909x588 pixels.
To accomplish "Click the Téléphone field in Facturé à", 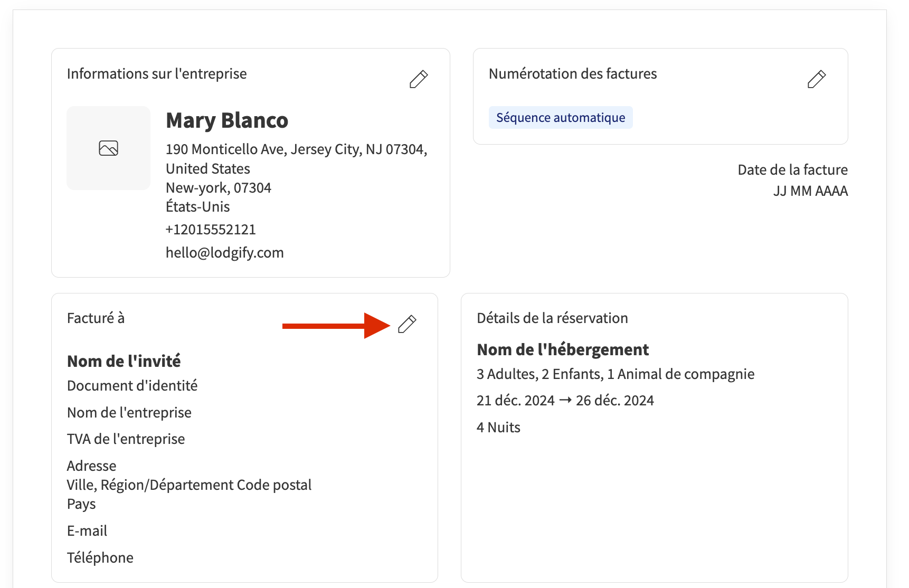I will [x=100, y=558].
